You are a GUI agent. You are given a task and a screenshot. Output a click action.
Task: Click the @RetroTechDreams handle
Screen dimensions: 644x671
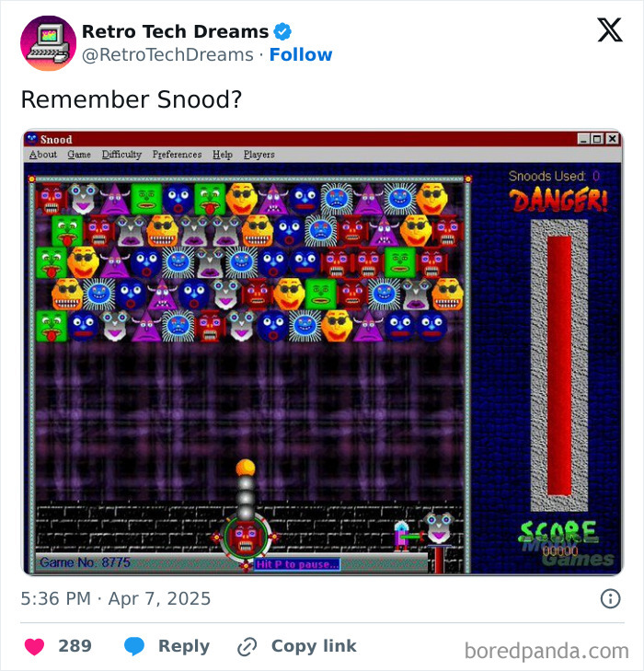(167, 55)
